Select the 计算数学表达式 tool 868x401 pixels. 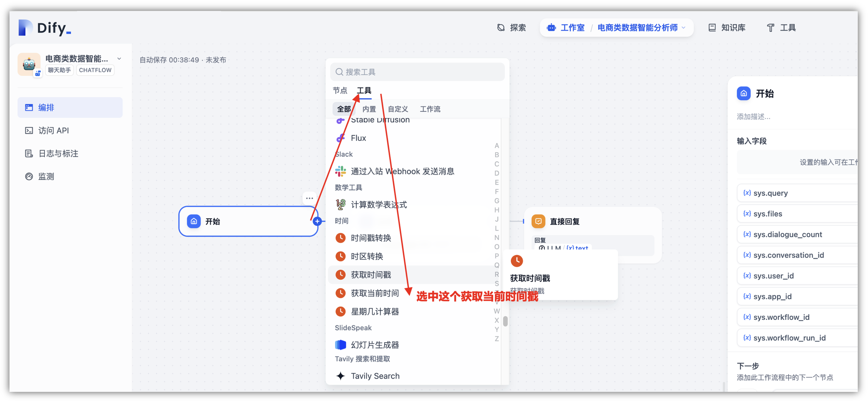(378, 204)
